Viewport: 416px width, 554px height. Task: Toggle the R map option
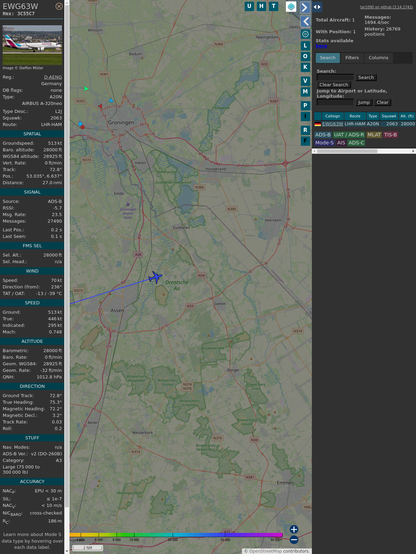tap(305, 130)
